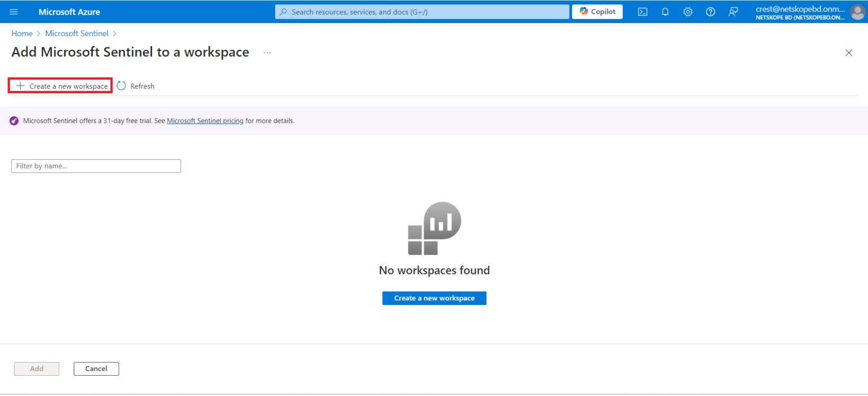Expand the Sentinel free trial info banner icon
Viewport: 868px width, 396px height.
14,120
